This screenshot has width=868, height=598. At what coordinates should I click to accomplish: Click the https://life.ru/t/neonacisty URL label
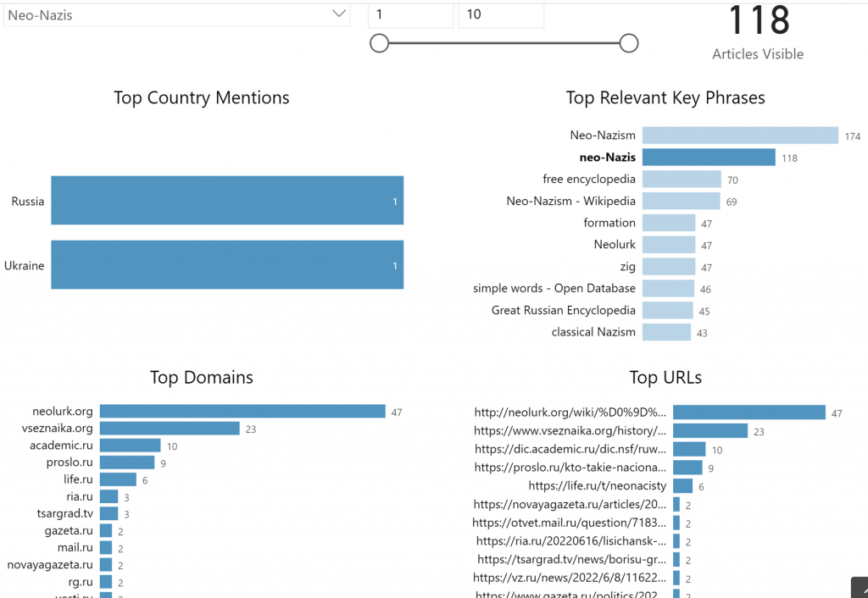[x=598, y=485]
